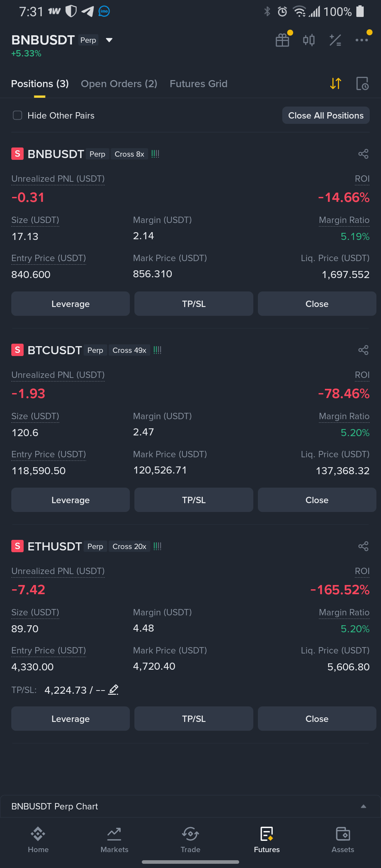Share the ETHUSDT position
This screenshot has height=868, width=381.
363,546
